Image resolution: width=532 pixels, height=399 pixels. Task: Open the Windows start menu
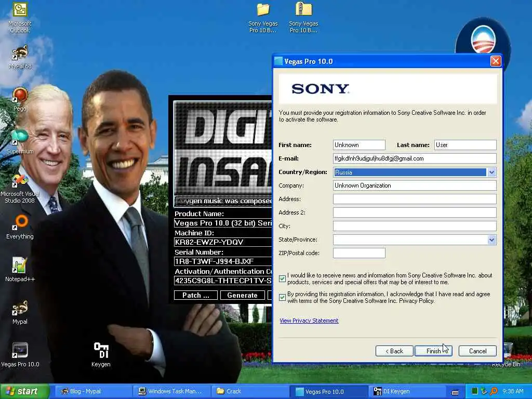[x=24, y=391]
